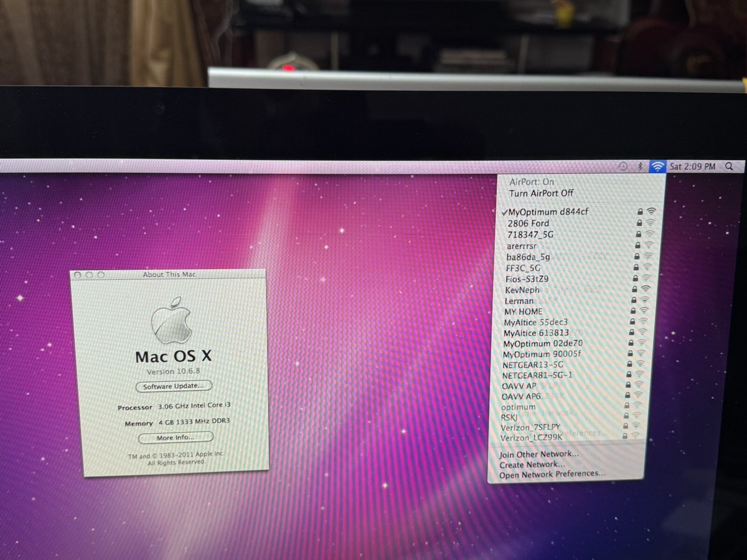
Task: Click the Apple logo in About This Mac
Action: [x=175, y=320]
